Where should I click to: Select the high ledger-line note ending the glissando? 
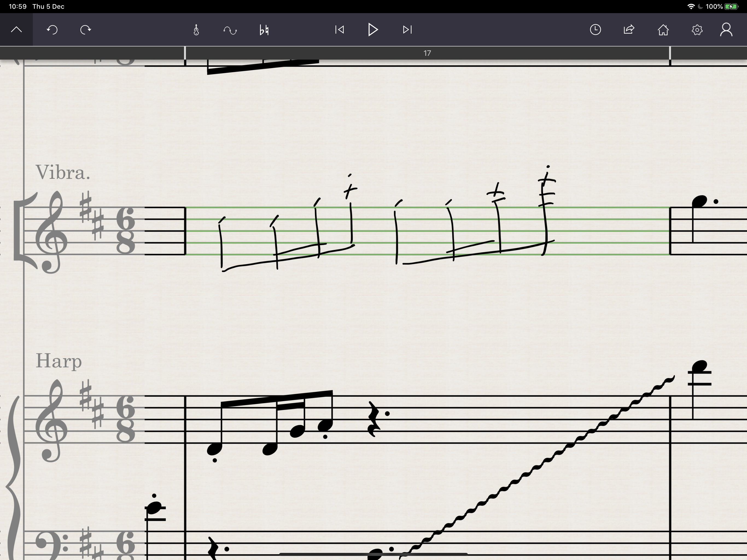point(700,367)
